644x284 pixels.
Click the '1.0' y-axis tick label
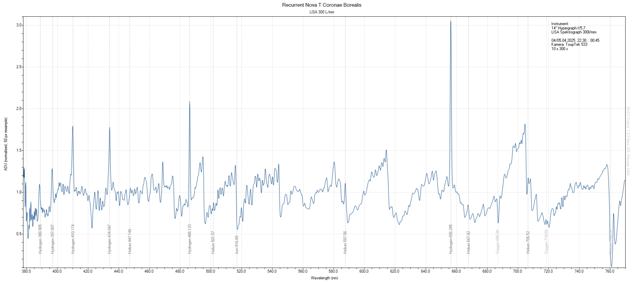[x=19, y=192]
